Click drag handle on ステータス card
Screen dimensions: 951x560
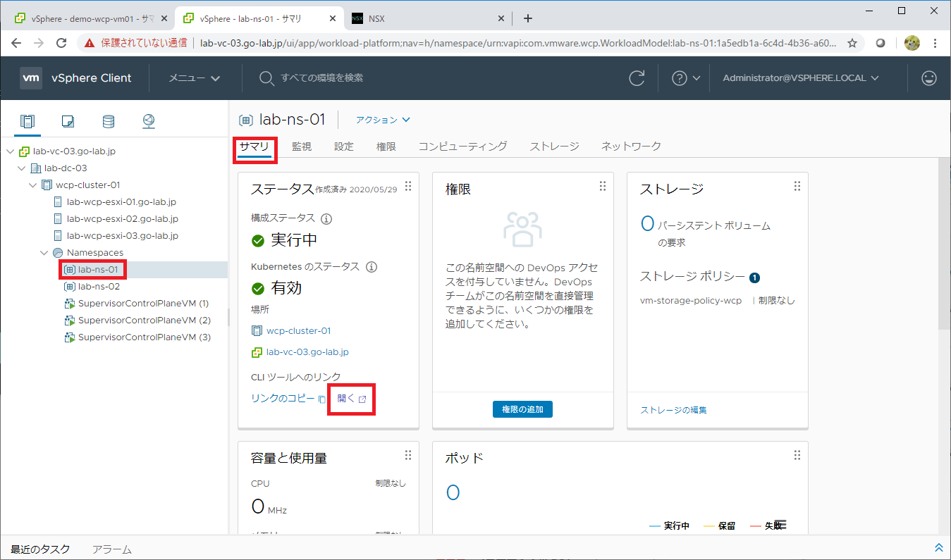407,186
